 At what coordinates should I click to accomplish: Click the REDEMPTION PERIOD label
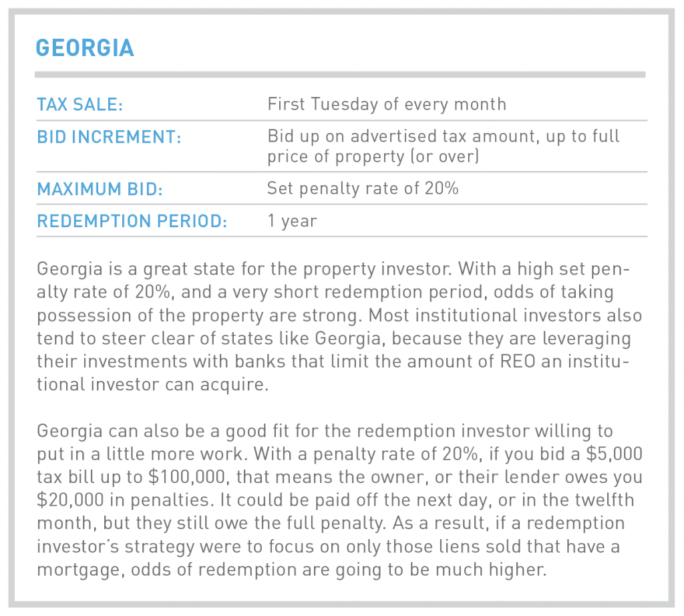coord(132,221)
